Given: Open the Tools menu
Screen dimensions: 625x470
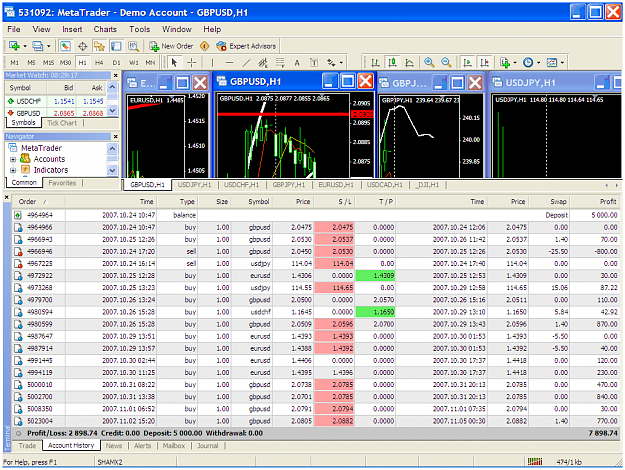Looking at the screenshot, I should pos(140,29).
